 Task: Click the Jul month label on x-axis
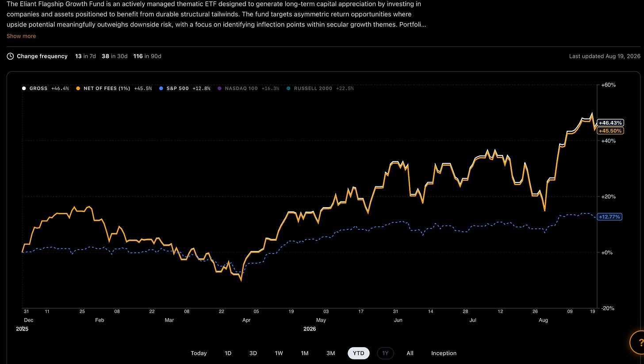click(x=473, y=320)
